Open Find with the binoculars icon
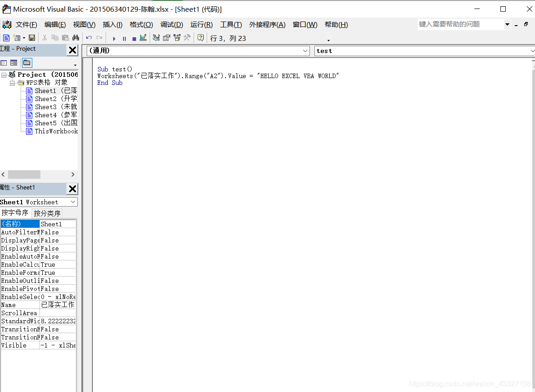The width and height of the screenshot is (535, 392). [76, 38]
